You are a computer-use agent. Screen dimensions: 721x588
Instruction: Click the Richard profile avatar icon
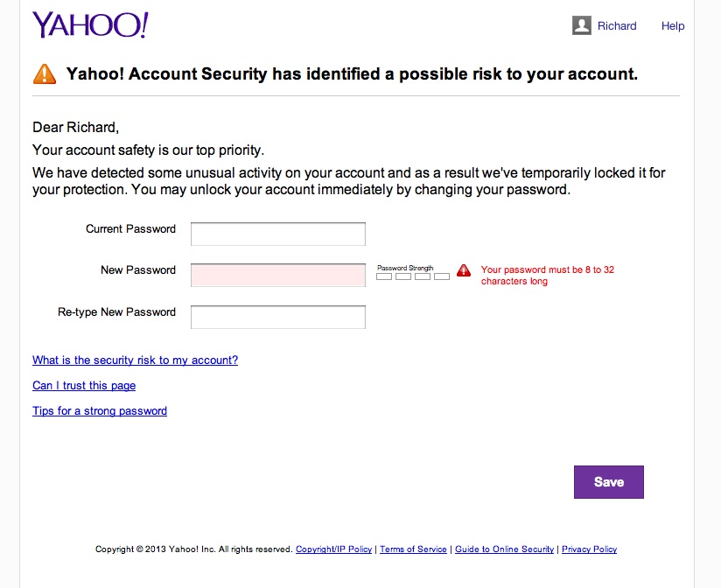pyautogui.click(x=582, y=25)
